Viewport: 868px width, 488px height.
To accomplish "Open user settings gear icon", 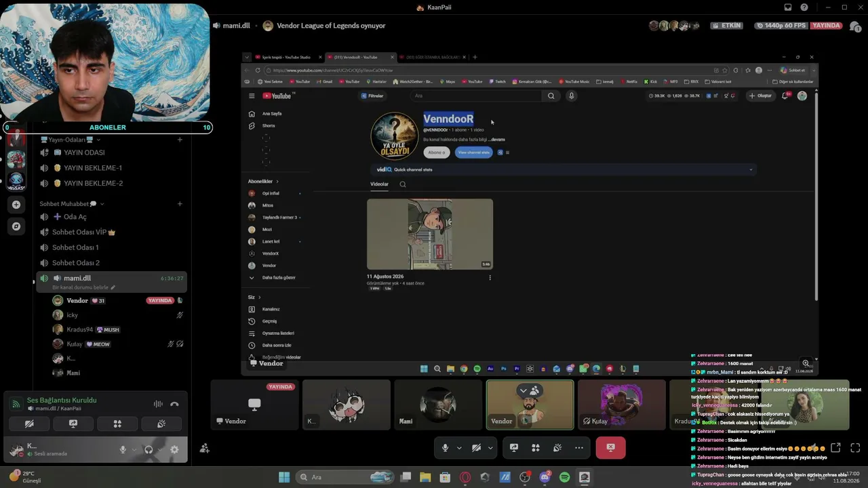I will tap(174, 449).
